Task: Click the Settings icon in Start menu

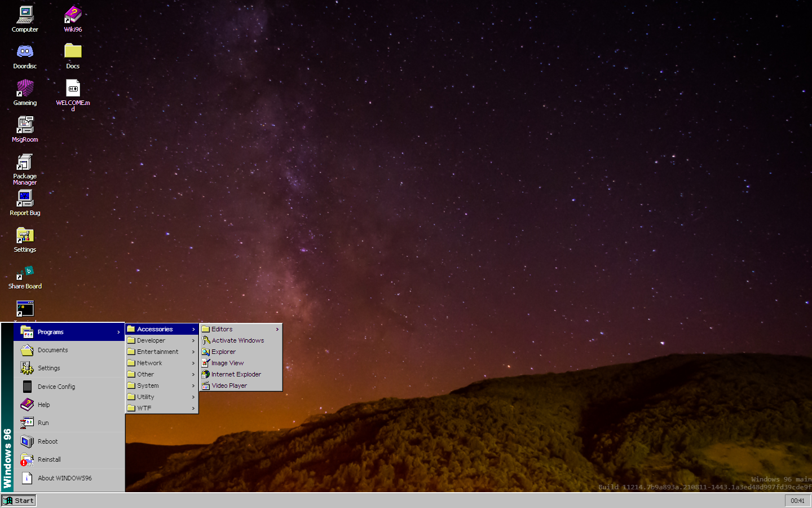Action: 27,368
